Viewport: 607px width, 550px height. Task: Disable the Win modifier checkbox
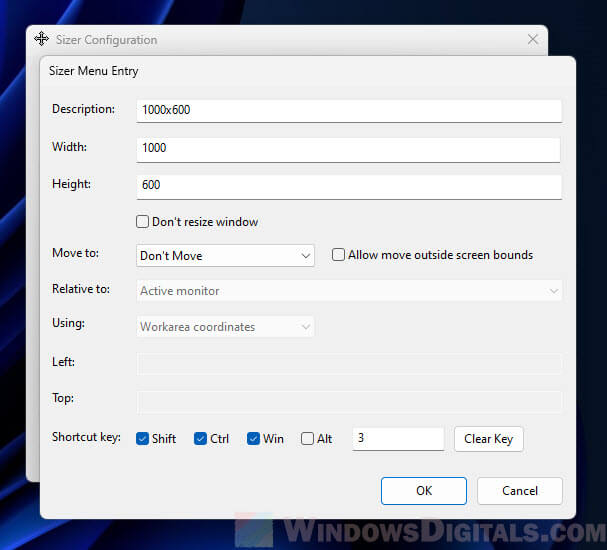(254, 439)
